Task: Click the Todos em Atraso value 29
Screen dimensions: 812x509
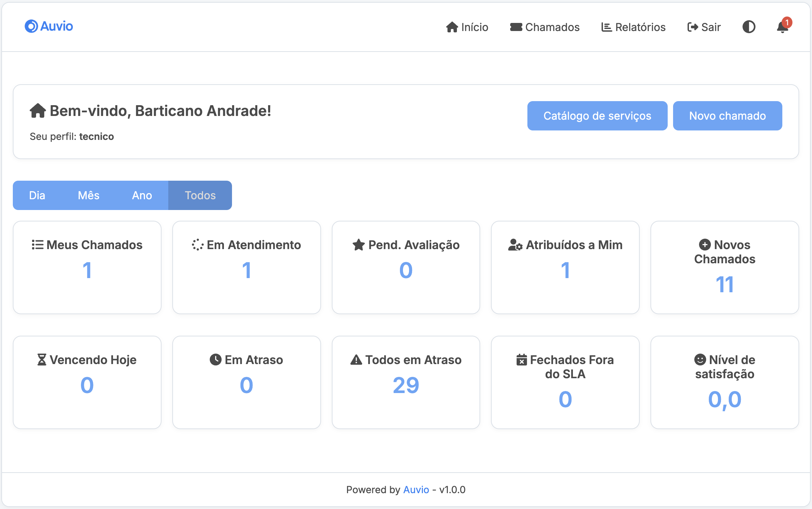Action: [406, 385]
